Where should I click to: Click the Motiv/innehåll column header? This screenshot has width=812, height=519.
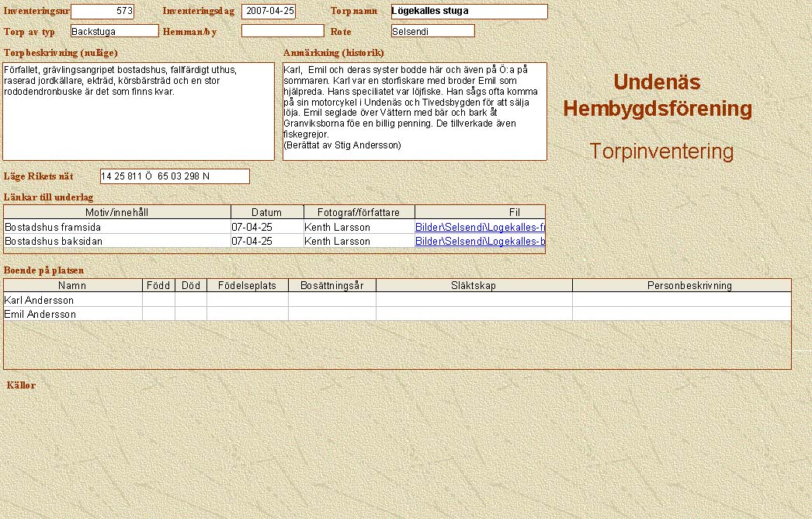tap(117, 212)
